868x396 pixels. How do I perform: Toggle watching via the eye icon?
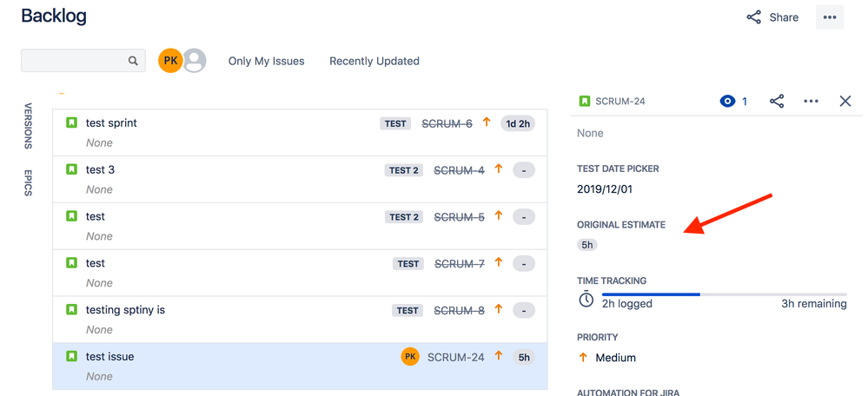pyautogui.click(x=727, y=101)
